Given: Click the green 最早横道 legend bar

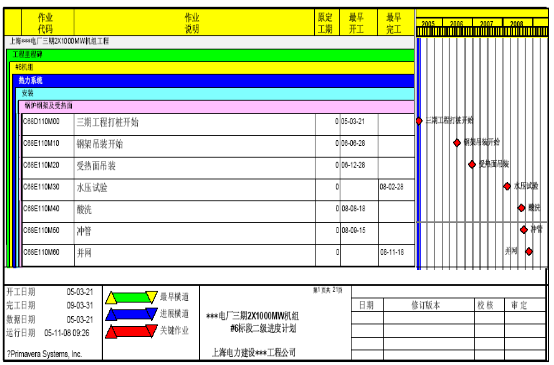Looking at the screenshot, I should (x=131, y=298).
